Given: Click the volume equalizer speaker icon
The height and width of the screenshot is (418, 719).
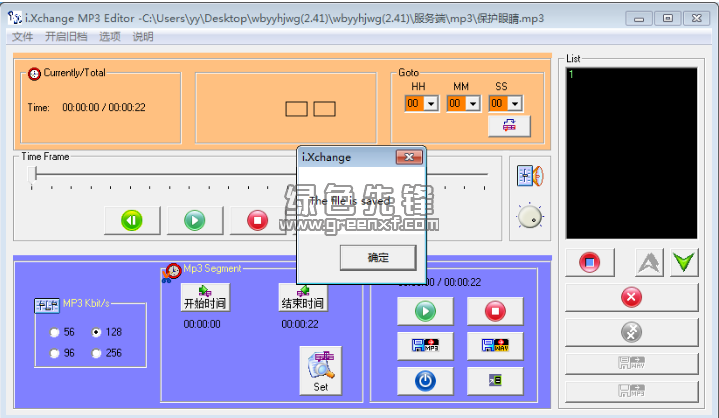Looking at the screenshot, I should coord(530,176).
